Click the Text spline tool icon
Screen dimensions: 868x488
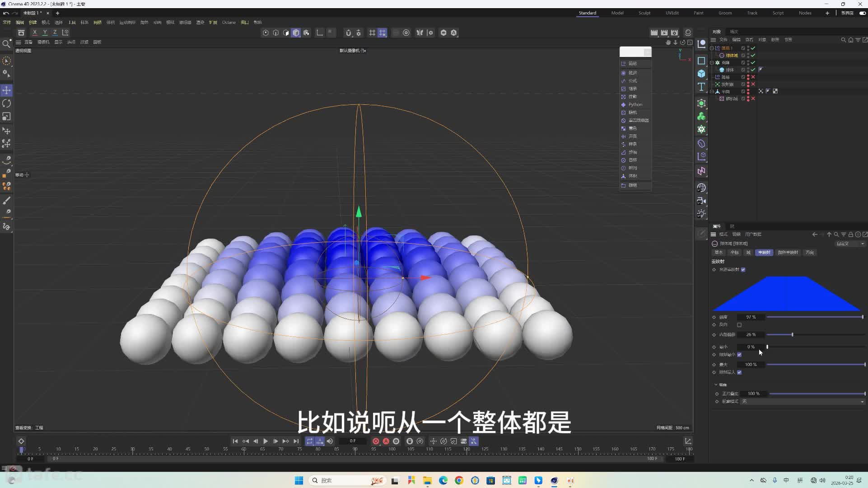click(701, 87)
